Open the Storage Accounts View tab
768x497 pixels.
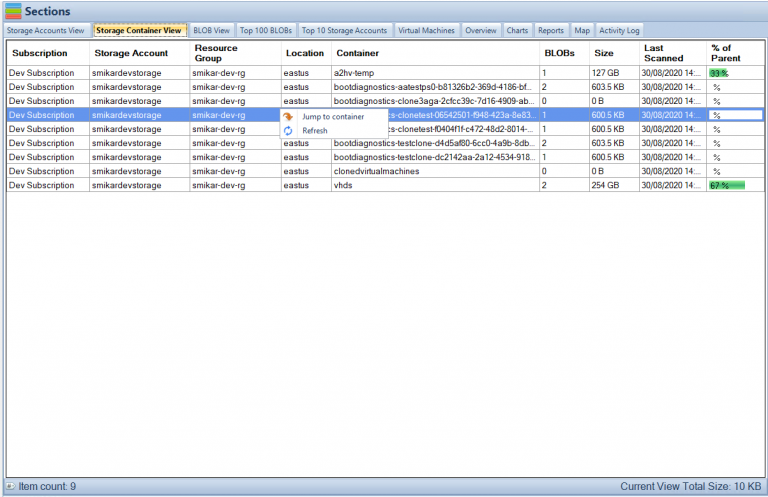[46, 30]
